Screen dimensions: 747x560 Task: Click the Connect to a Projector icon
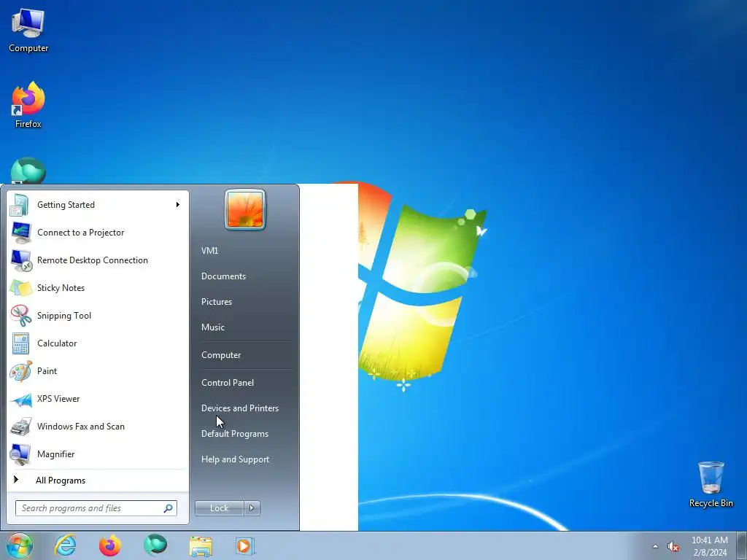[20, 233]
